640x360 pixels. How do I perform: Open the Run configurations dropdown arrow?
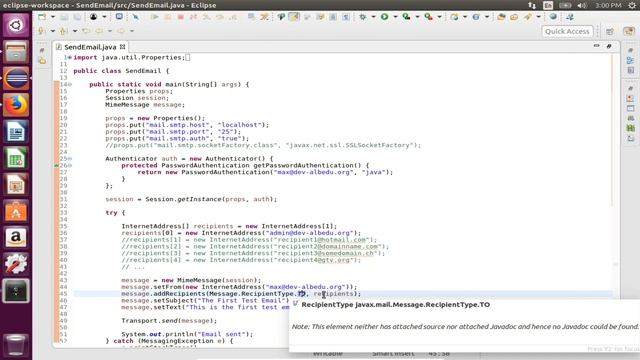[x=395, y=17]
